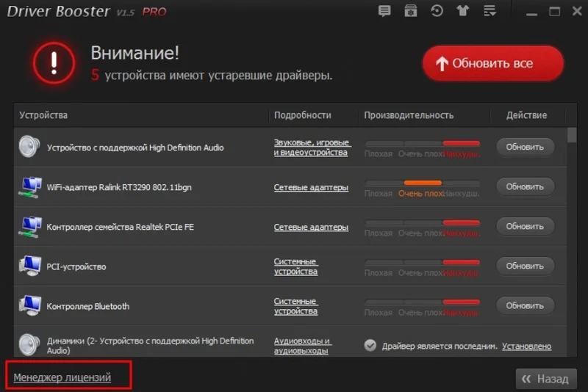This screenshot has height=392, width=588.
Task: Update the Realtek PCIe FE driver
Action: [525, 227]
